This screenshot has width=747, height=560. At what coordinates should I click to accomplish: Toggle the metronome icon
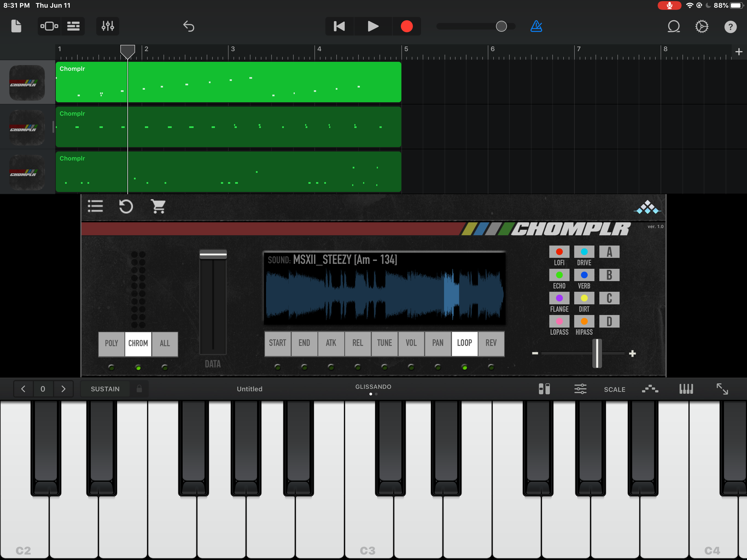536,26
